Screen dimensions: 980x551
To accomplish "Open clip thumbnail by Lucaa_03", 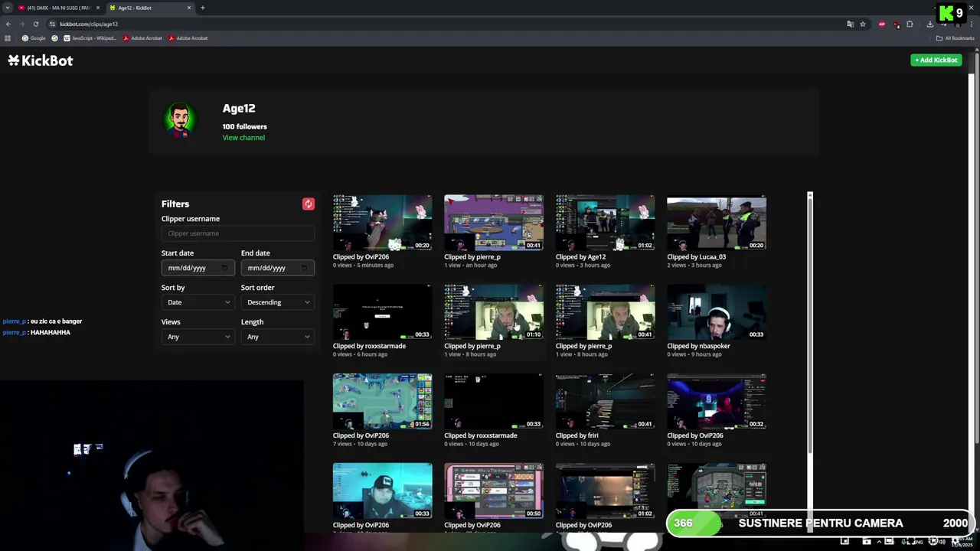I will [x=717, y=222].
